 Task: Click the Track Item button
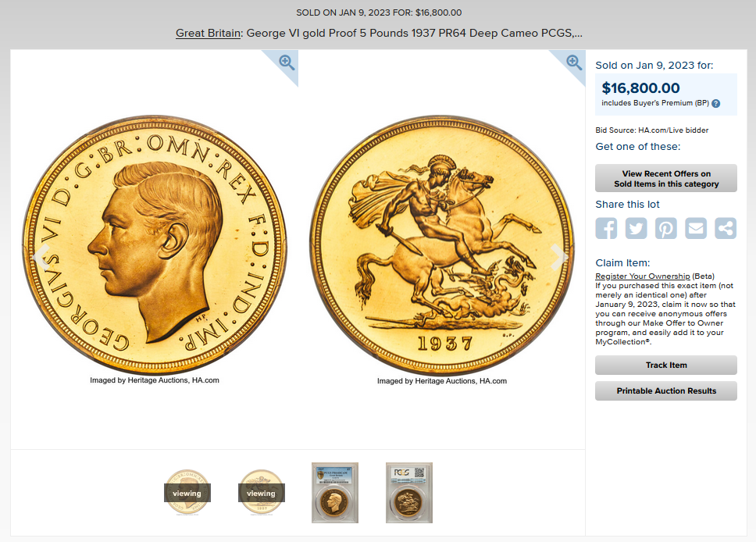[666, 365]
